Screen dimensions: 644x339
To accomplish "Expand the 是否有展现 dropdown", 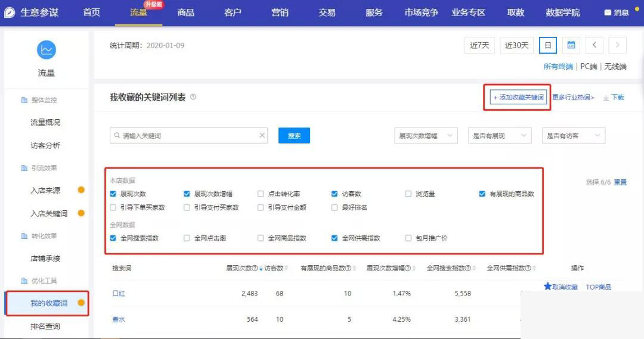I will 499,136.
